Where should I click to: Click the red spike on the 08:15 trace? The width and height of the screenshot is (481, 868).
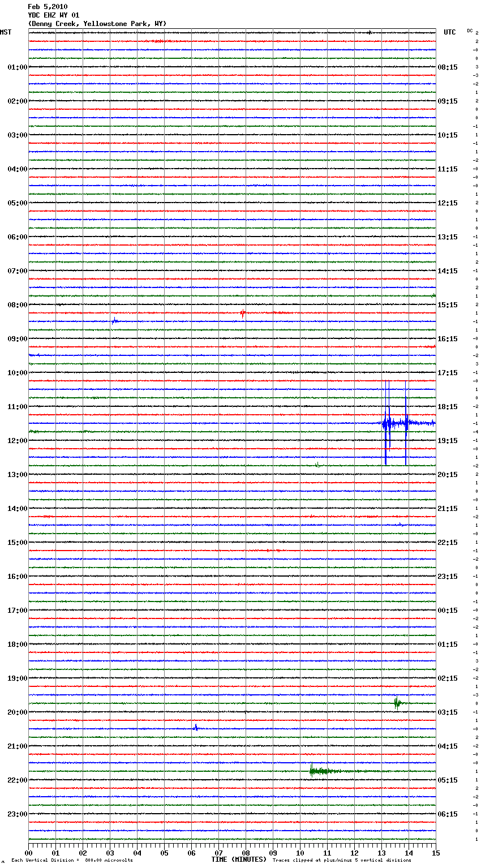(x=243, y=313)
